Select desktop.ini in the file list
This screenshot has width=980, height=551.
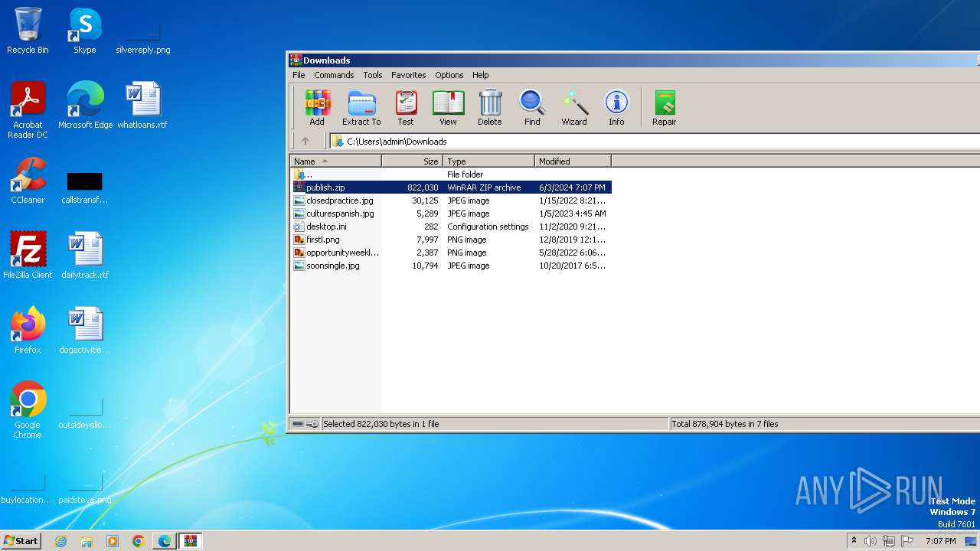[x=451, y=227]
